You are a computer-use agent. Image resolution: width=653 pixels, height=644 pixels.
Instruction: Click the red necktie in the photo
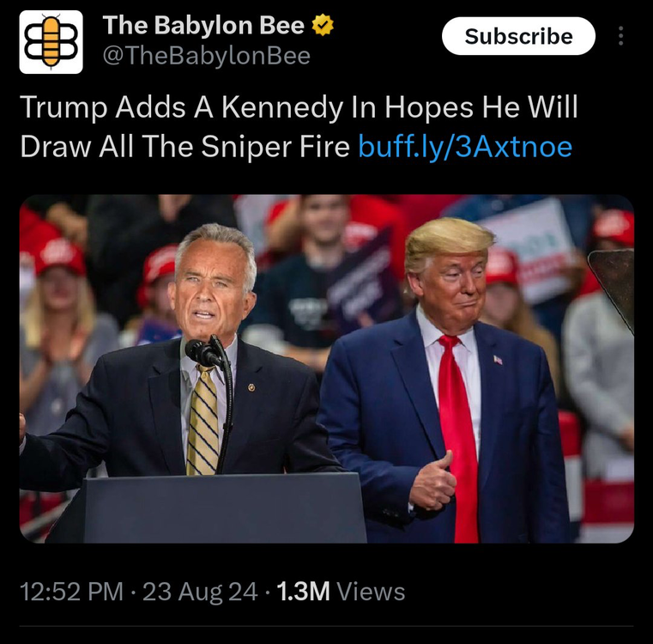coord(458,438)
